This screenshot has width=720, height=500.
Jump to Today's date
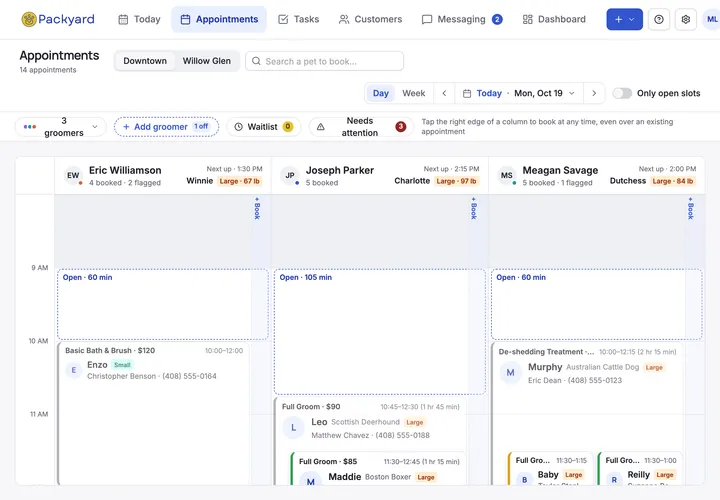tap(489, 93)
